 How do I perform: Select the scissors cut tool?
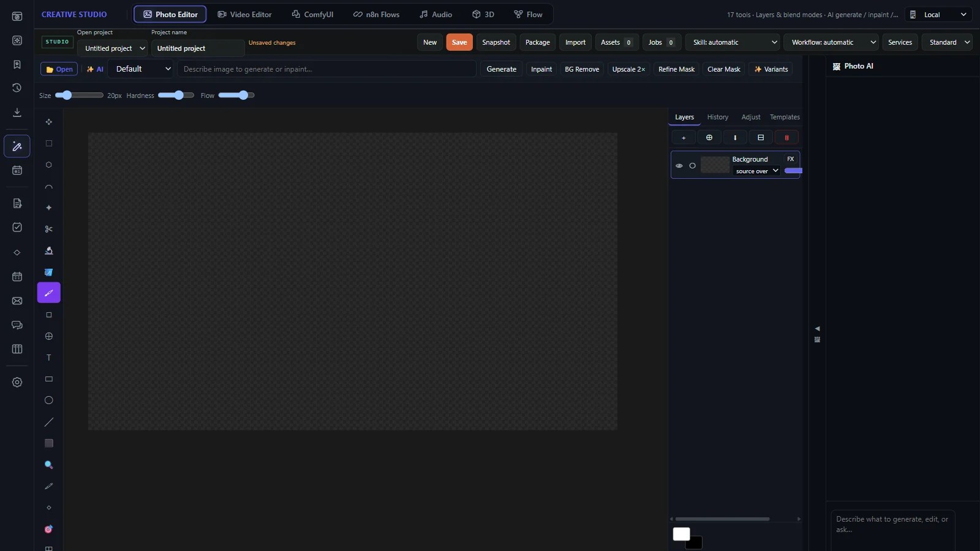tap(49, 229)
